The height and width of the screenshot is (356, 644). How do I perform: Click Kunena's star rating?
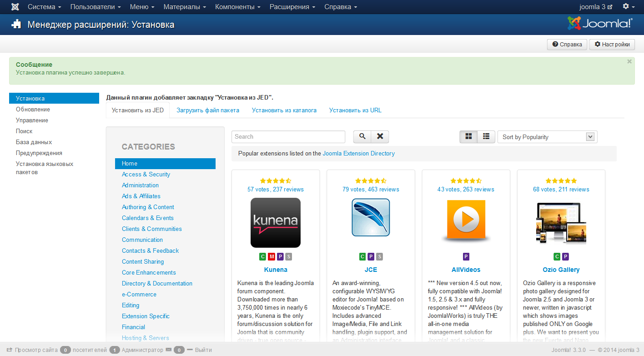click(276, 181)
